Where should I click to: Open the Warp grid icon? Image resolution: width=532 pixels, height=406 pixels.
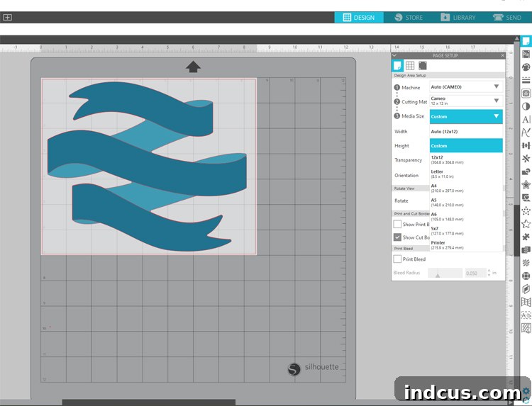point(526,302)
